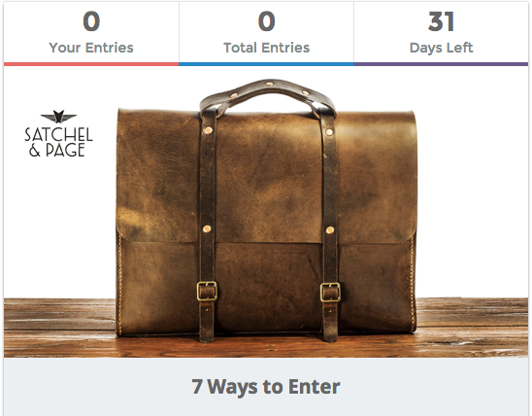Click the winged emblem above Satchel & Page
The width and height of the screenshot is (532, 416).
point(58,117)
